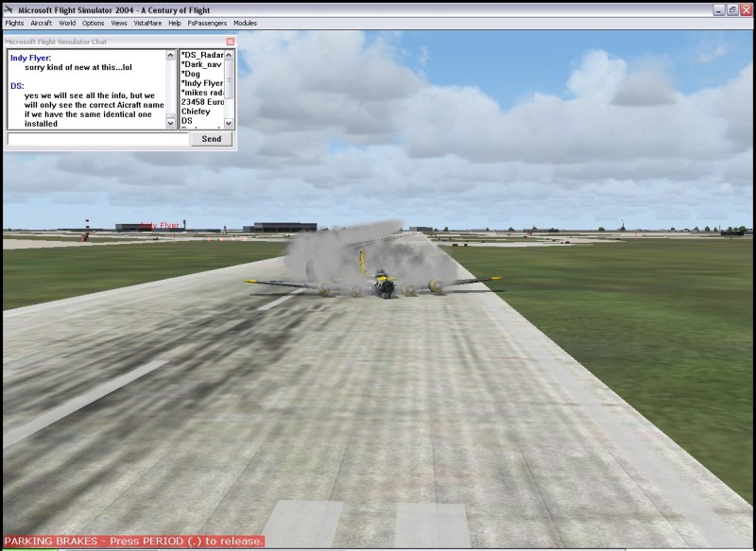Click player list scroll up arrow

click(x=229, y=55)
